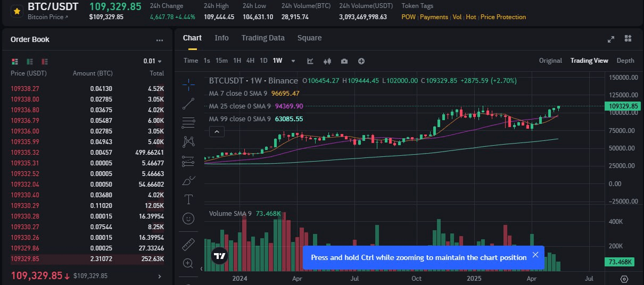Select the ruler measure tool
The height and width of the screenshot is (285, 644).
click(x=188, y=244)
